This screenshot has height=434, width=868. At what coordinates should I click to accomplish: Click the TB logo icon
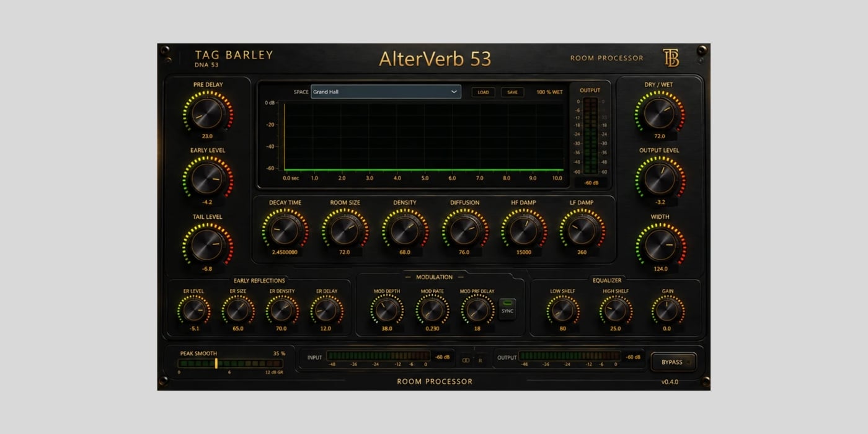(670, 58)
